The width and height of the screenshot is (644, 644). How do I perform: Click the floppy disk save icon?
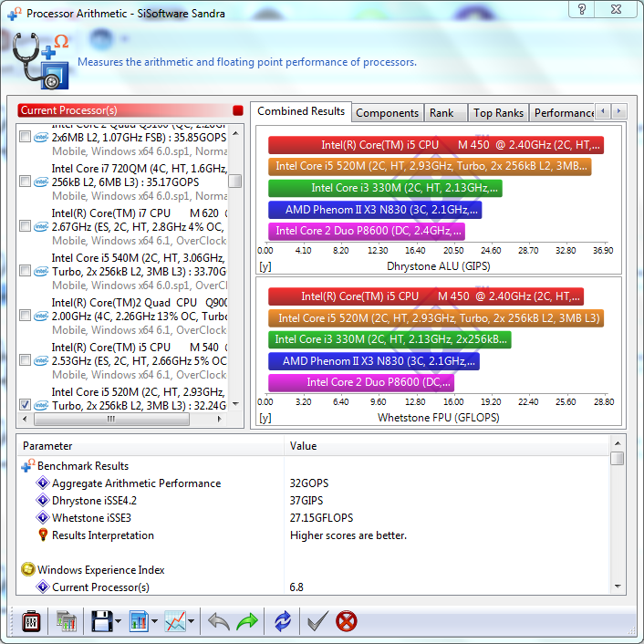tap(102, 621)
